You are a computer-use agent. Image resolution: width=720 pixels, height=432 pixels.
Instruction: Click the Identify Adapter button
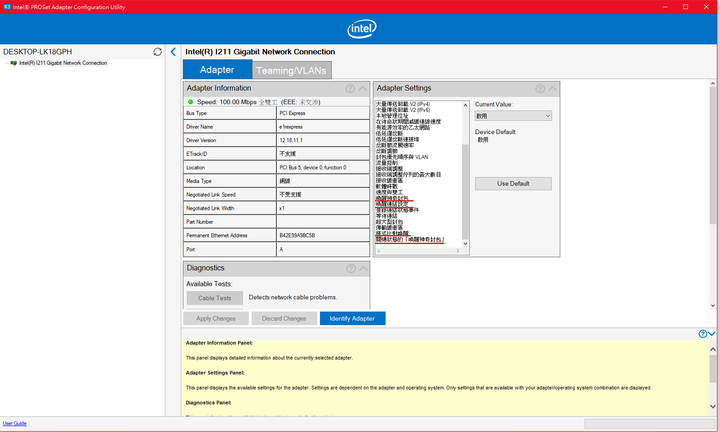click(352, 318)
